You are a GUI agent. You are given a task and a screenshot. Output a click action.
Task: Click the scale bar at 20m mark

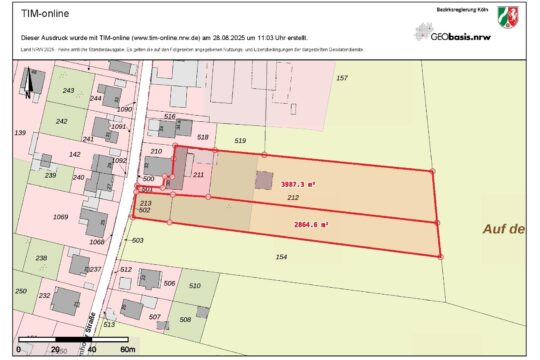tap(55, 349)
